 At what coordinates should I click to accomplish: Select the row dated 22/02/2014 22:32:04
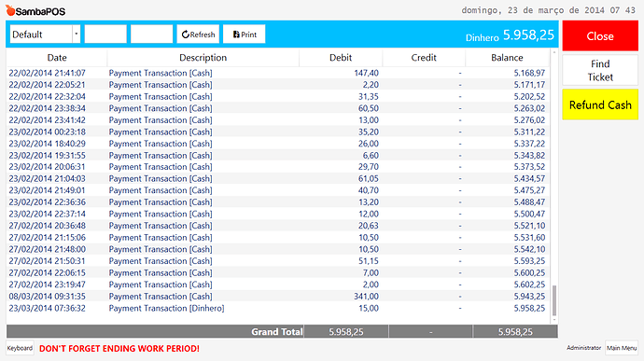277,96
